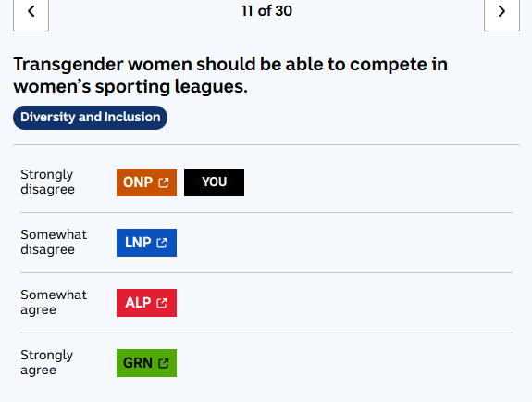Click the blue LNP party label

coord(146,243)
